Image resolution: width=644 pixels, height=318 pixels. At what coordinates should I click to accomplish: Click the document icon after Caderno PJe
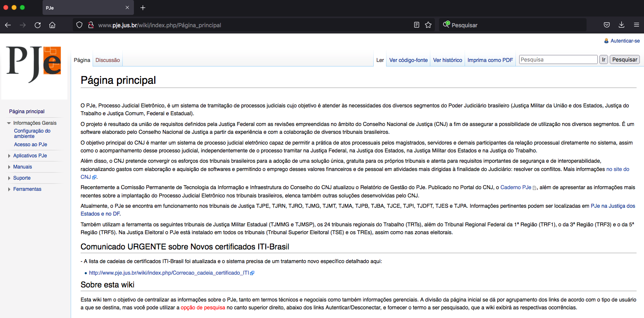pos(534,188)
